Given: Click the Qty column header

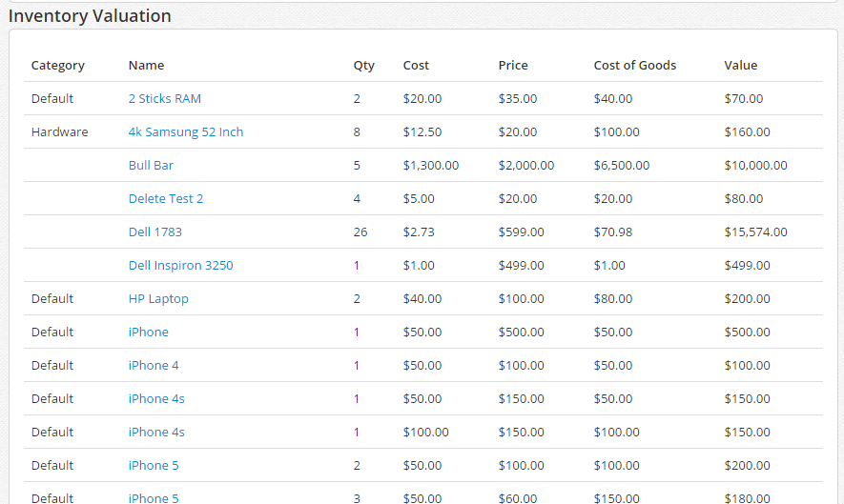Looking at the screenshot, I should (x=363, y=66).
